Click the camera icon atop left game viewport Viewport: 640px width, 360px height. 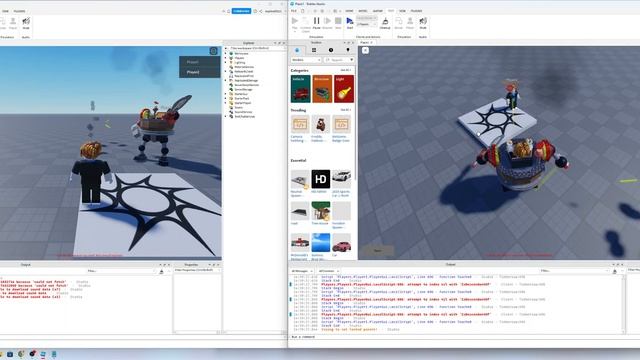(213, 51)
